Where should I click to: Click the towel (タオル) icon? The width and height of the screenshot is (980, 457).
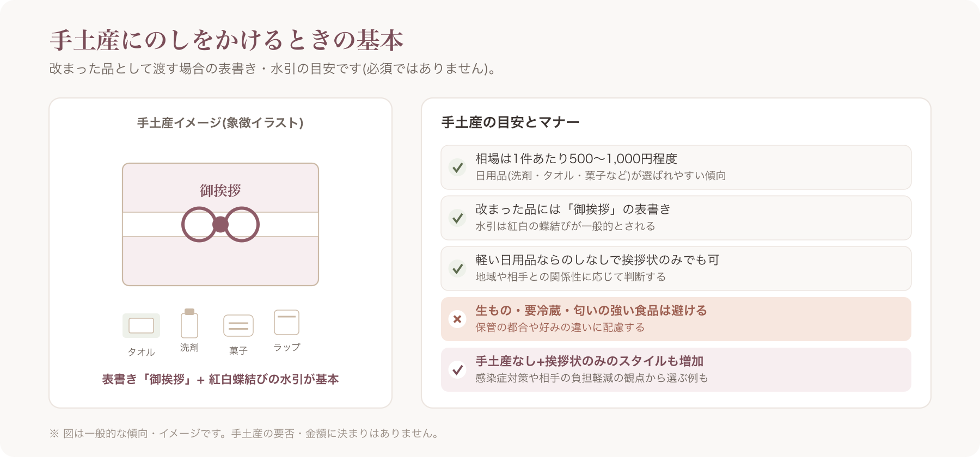pyautogui.click(x=141, y=325)
